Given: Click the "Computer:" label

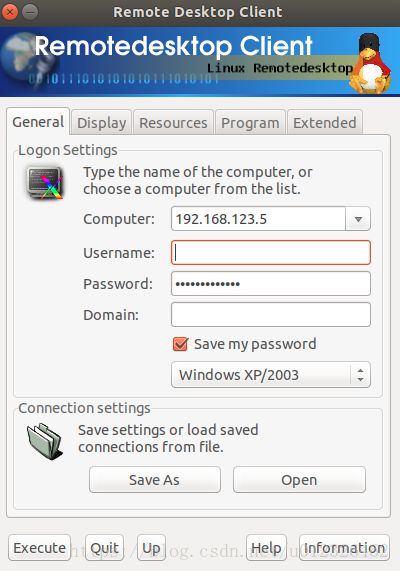Looking at the screenshot, I should point(119,219).
